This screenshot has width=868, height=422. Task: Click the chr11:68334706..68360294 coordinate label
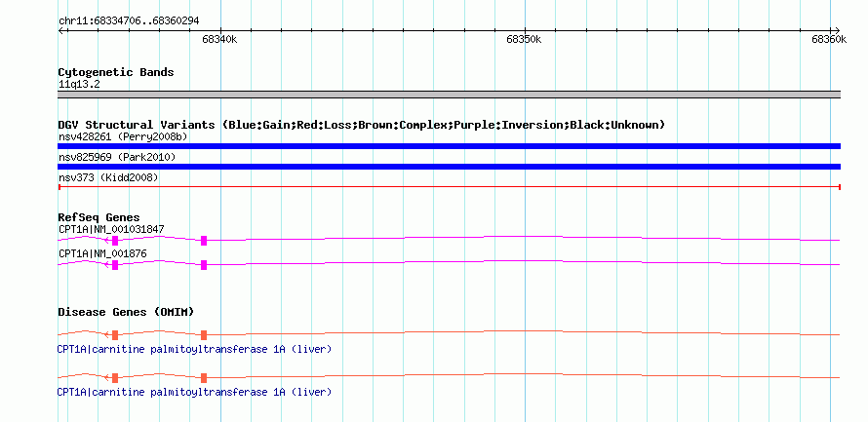pyautogui.click(x=129, y=21)
